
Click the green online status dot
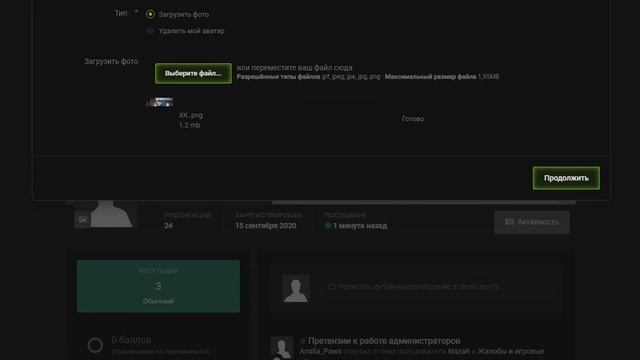tap(328, 226)
